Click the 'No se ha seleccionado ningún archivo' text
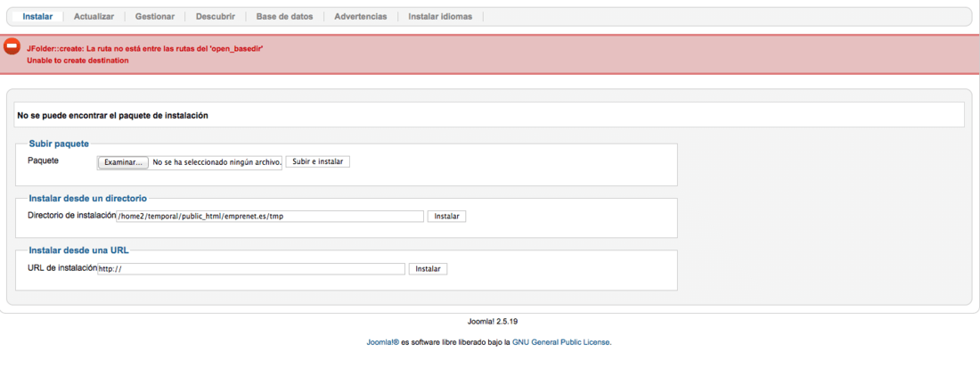Viewport: 980px width, 369px height. point(216,162)
